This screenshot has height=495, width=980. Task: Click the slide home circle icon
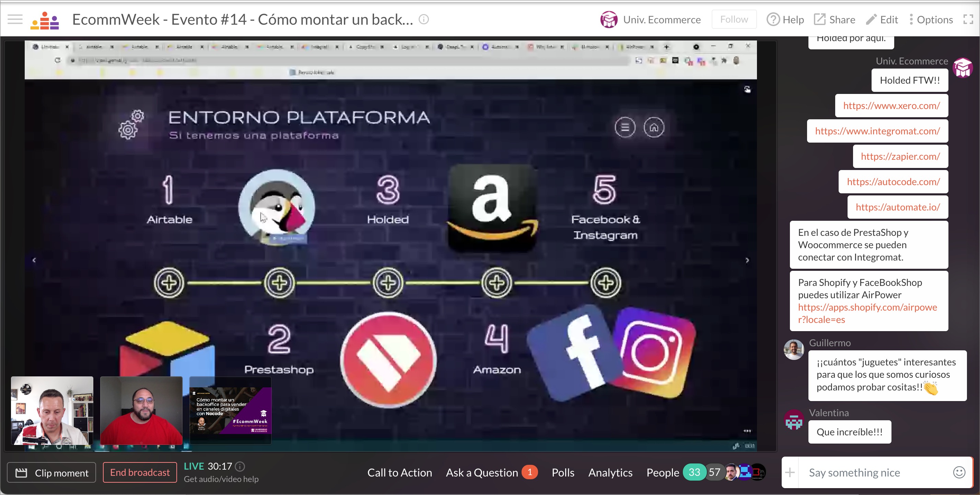[x=654, y=128]
